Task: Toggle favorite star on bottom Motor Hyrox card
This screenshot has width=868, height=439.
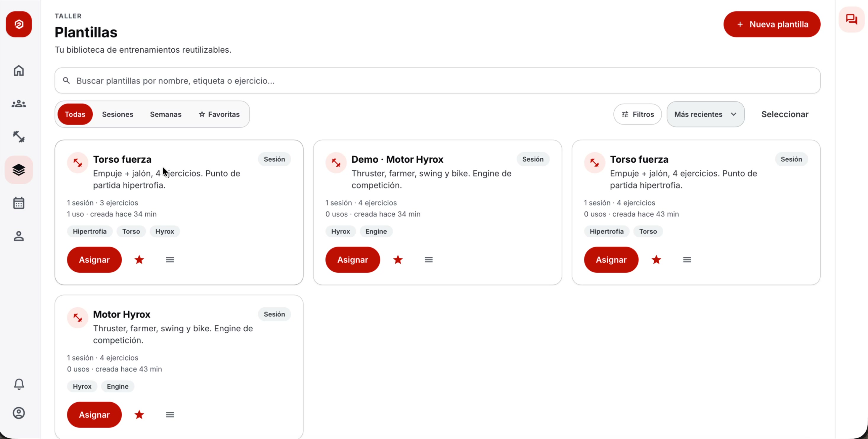Action: (x=139, y=415)
